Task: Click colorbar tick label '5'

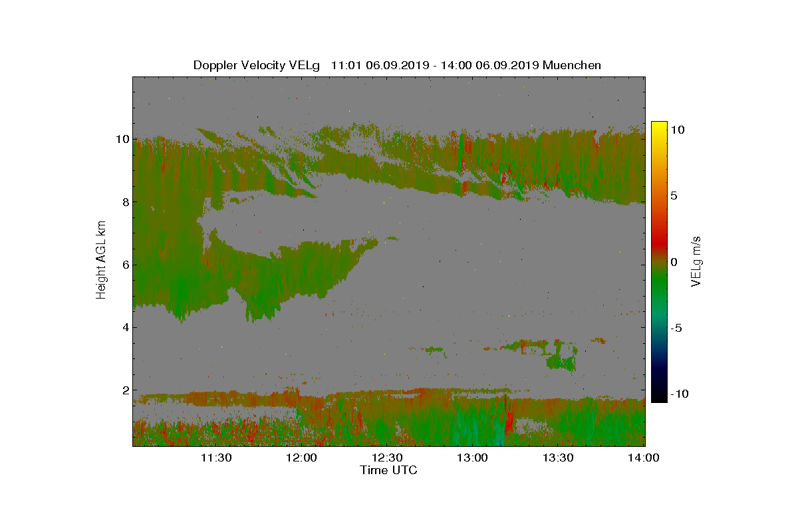Action: (x=673, y=196)
